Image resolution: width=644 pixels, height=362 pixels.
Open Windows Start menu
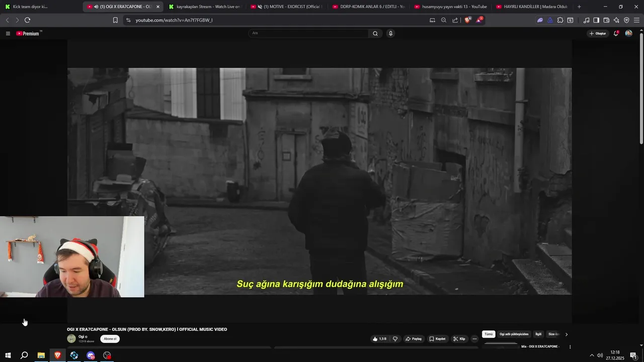pyautogui.click(x=8, y=355)
